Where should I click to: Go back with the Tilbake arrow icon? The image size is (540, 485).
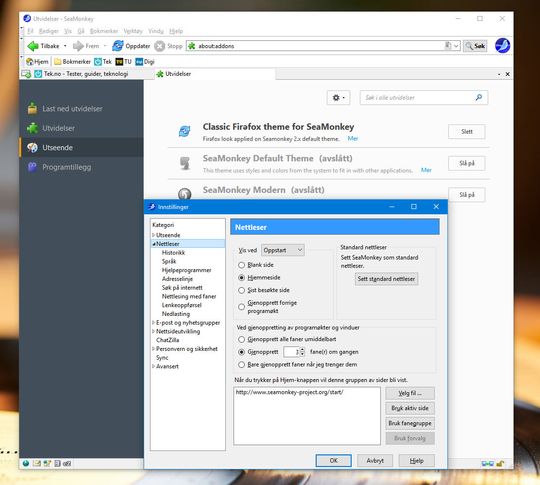pyautogui.click(x=33, y=46)
